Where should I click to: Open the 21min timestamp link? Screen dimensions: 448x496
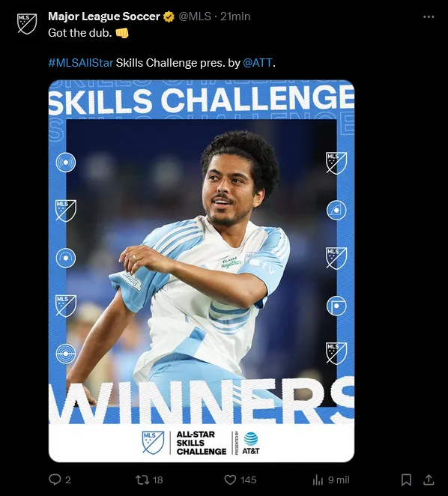(235, 16)
